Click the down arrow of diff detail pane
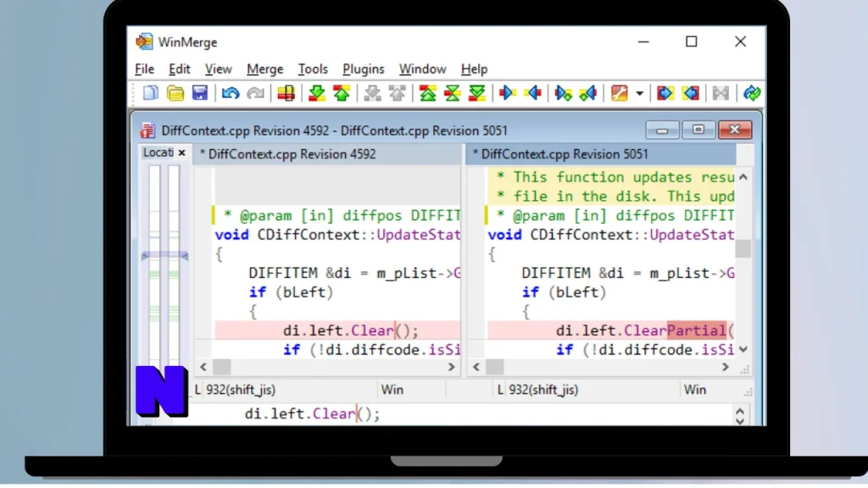The image size is (868, 488). click(740, 421)
